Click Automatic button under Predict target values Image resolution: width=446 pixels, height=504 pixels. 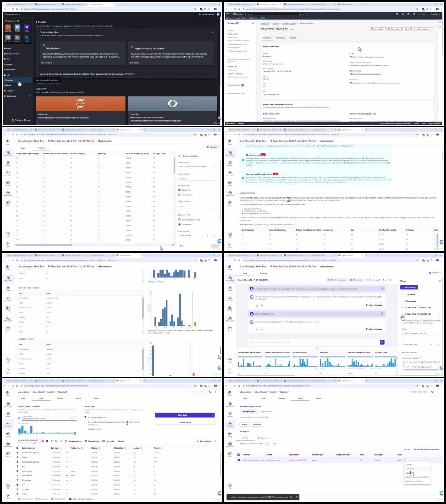(x=257, y=424)
